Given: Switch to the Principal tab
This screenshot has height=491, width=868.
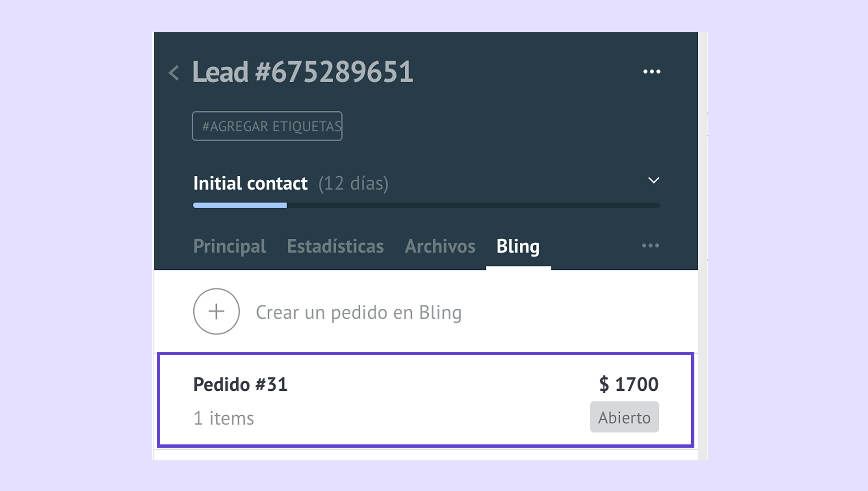Looking at the screenshot, I should [x=229, y=246].
